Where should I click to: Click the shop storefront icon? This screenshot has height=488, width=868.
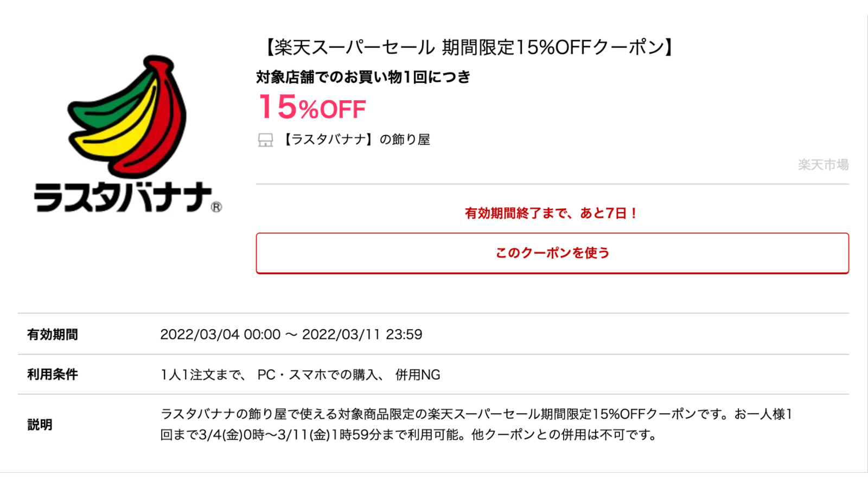click(265, 140)
